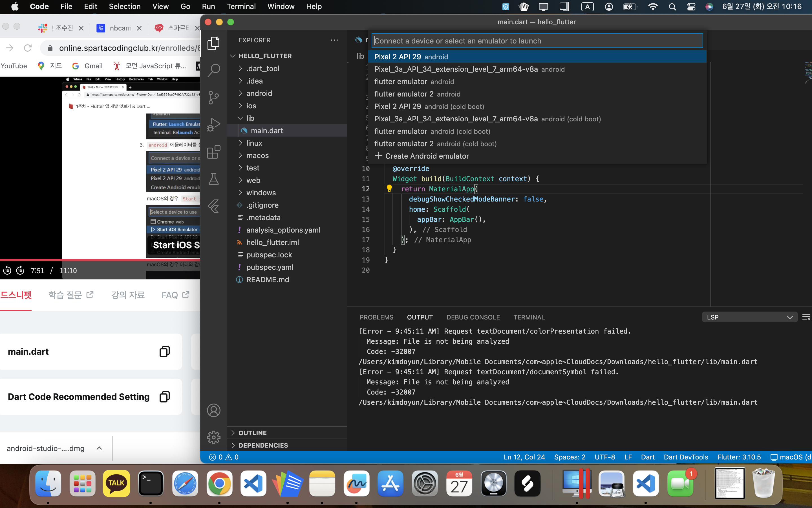The height and width of the screenshot is (508, 812).
Task: Open Google Chrome from the dock
Action: coord(219,483)
